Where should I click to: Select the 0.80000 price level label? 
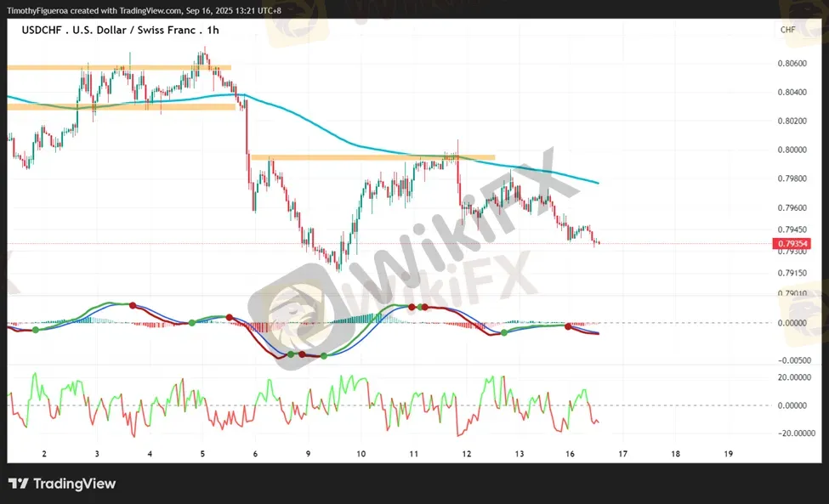pyautogui.click(x=792, y=150)
